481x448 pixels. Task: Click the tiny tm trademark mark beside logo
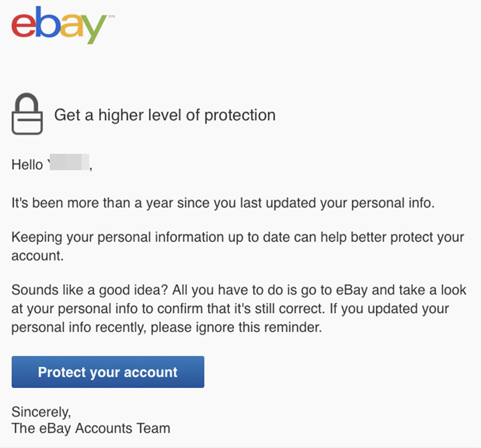[112, 16]
